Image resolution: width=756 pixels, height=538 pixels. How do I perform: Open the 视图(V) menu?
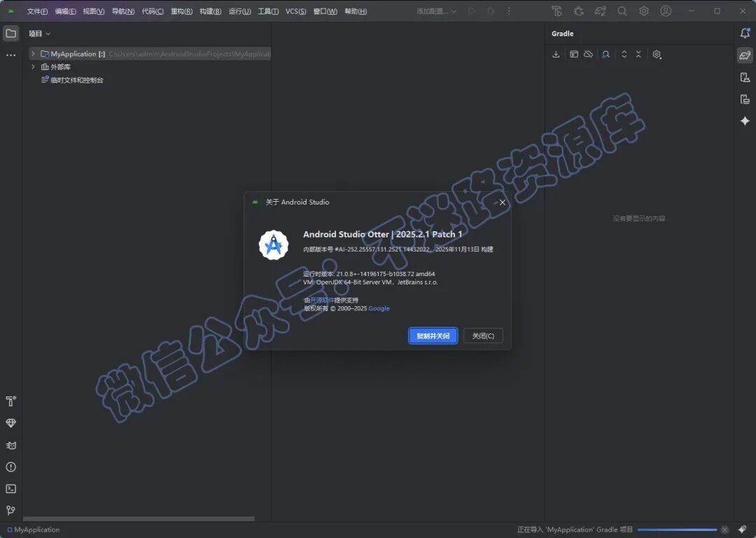94,11
